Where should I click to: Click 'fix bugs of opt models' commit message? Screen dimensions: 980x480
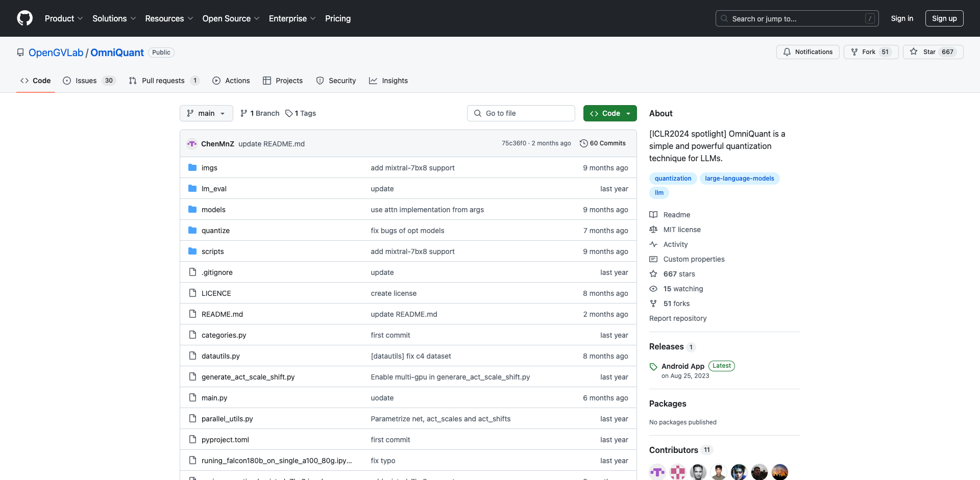pyautogui.click(x=407, y=231)
